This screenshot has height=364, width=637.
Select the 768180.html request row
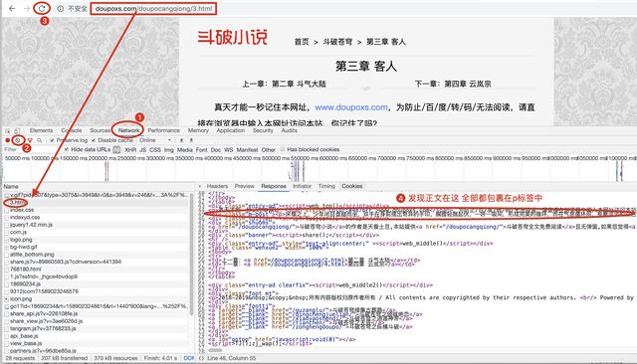coord(97,270)
